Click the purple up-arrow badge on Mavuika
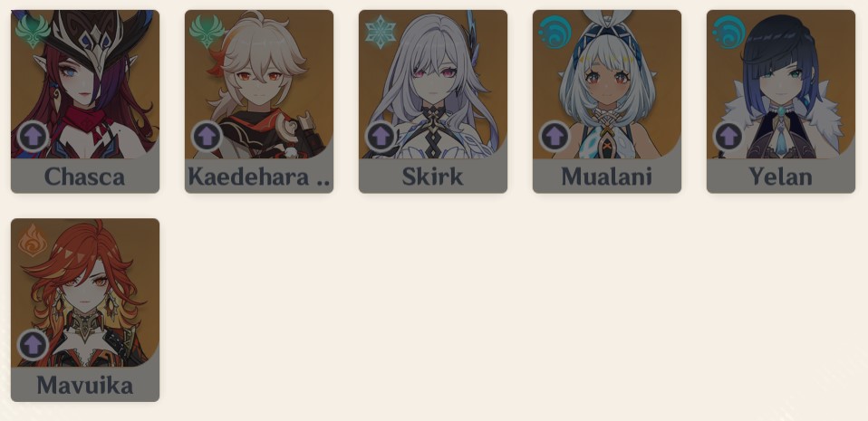Screen dimensions: 868x421 [33, 345]
